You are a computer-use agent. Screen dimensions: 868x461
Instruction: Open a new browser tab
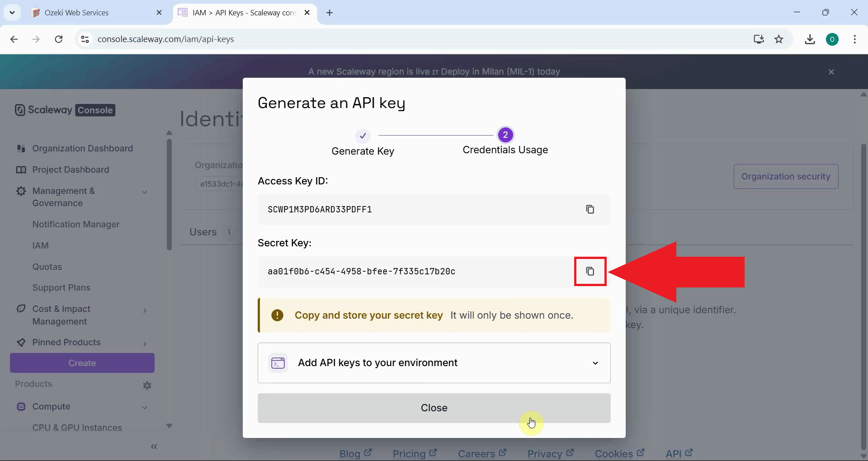click(x=330, y=13)
